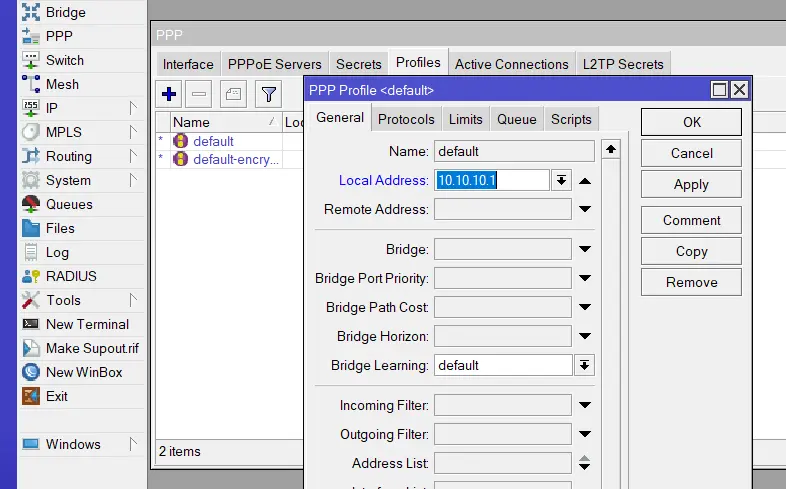Image resolution: width=786 pixels, height=489 pixels.
Task: Click the Name input field
Action: 514,152
